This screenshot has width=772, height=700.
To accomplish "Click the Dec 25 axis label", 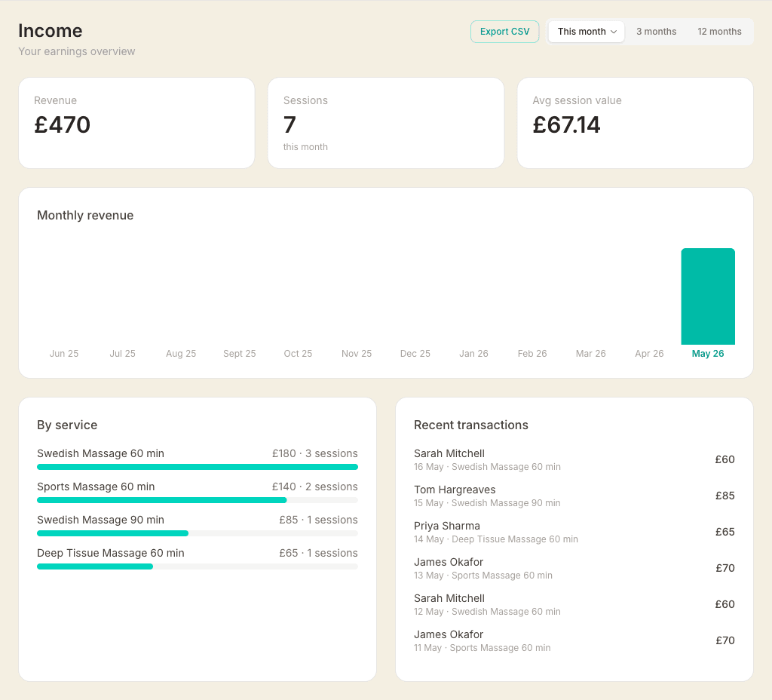I will [x=415, y=353].
